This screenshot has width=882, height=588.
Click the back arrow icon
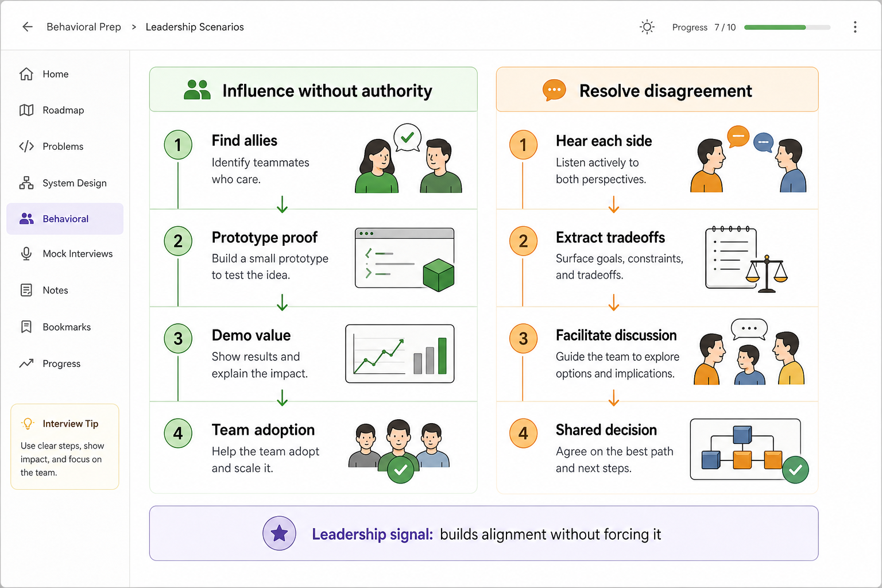coord(28,27)
